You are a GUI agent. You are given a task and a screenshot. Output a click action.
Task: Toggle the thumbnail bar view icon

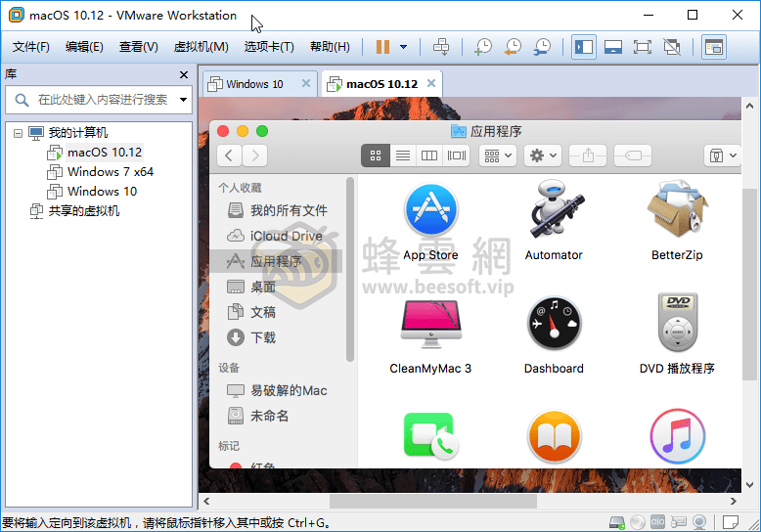613,47
